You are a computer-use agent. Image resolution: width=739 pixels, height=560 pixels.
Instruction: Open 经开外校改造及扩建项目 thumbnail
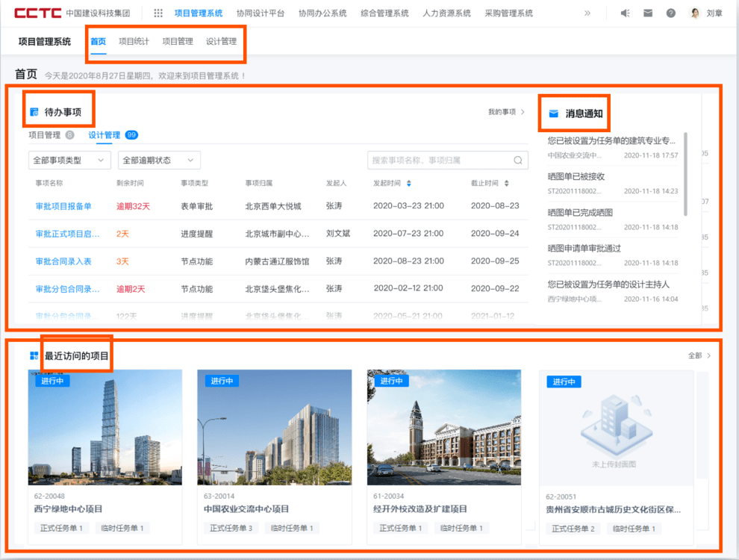click(x=444, y=427)
